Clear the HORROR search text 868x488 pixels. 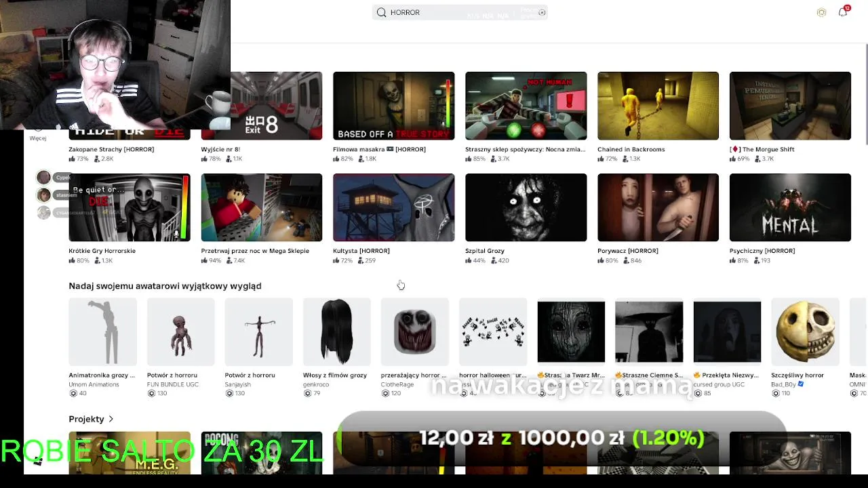tap(542, 12)
